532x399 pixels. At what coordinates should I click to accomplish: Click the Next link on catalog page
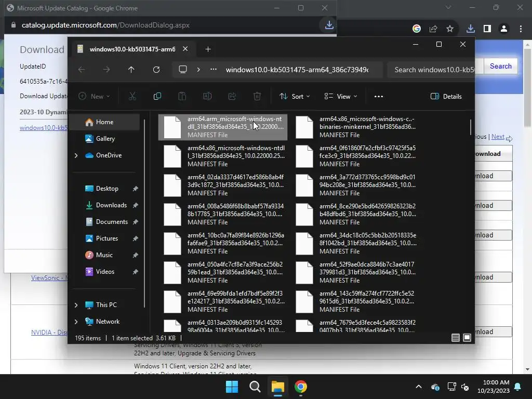[x=498, y=137]
